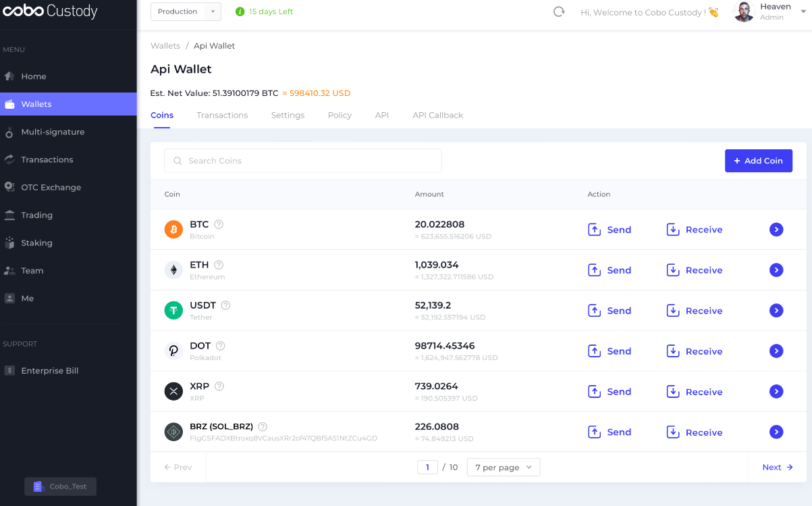Expand the Production environment dropdown
Screen dimensions: 812x506
tap(186, 11)
